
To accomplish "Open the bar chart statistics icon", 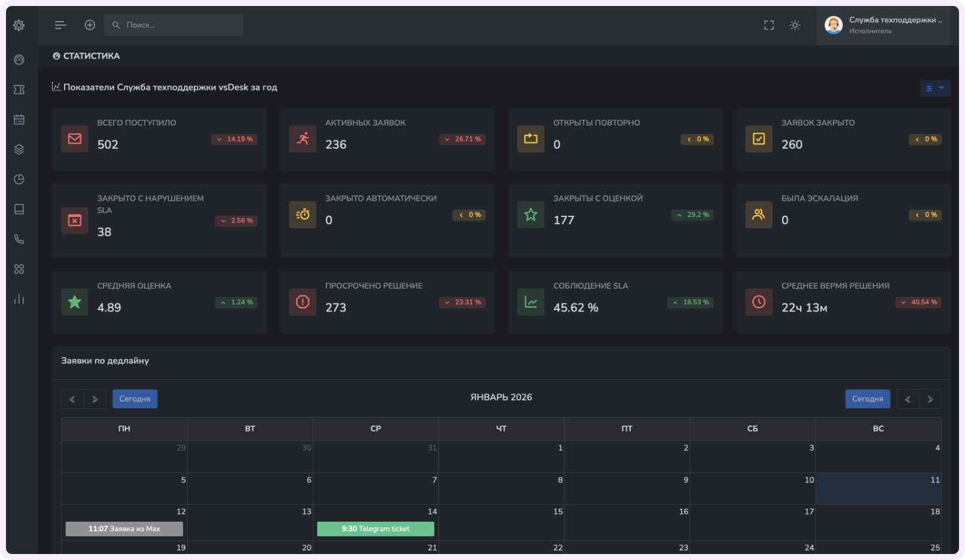I will point(19,299).
